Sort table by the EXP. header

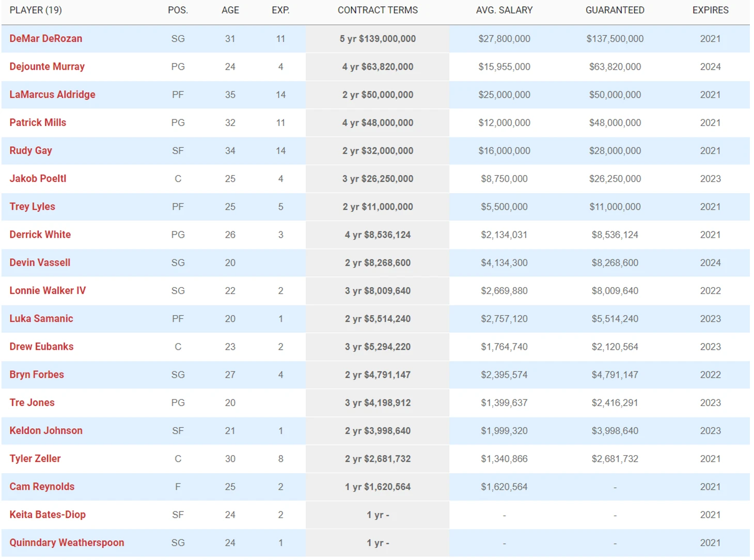click(281, 10)
